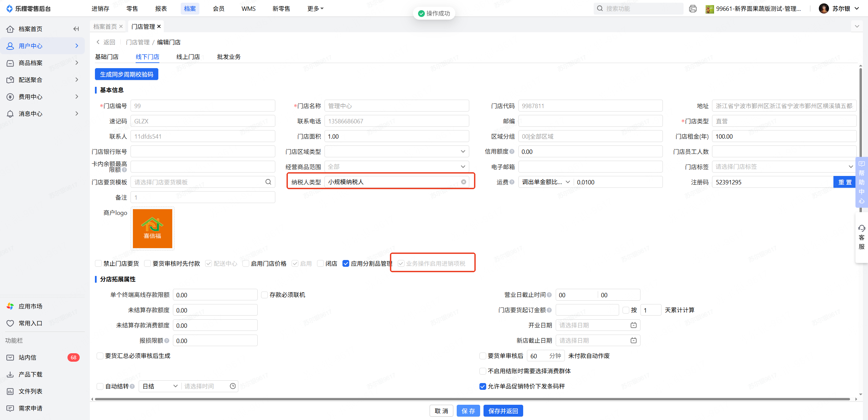Image resolution: width=868 pixels, height=420 pixels.
Task: Open calendar icon for 开业日期
Action: [633, 325]
